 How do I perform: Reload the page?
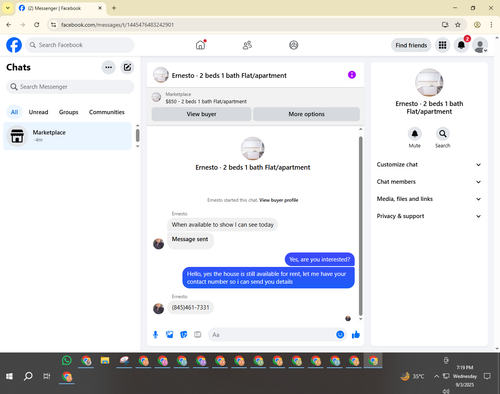pos(37,25)
